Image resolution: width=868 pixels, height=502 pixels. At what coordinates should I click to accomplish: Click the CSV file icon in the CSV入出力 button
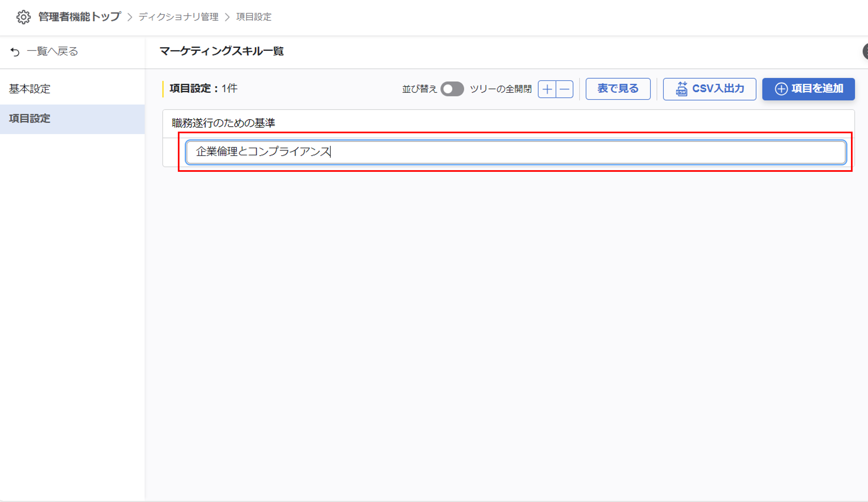pyautogui.click(x=681, y=89)
